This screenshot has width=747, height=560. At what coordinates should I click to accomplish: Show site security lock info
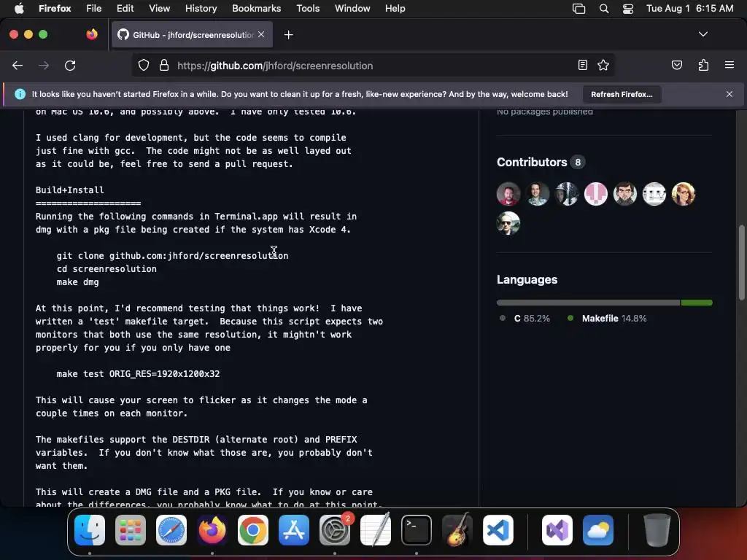(164, 65)
